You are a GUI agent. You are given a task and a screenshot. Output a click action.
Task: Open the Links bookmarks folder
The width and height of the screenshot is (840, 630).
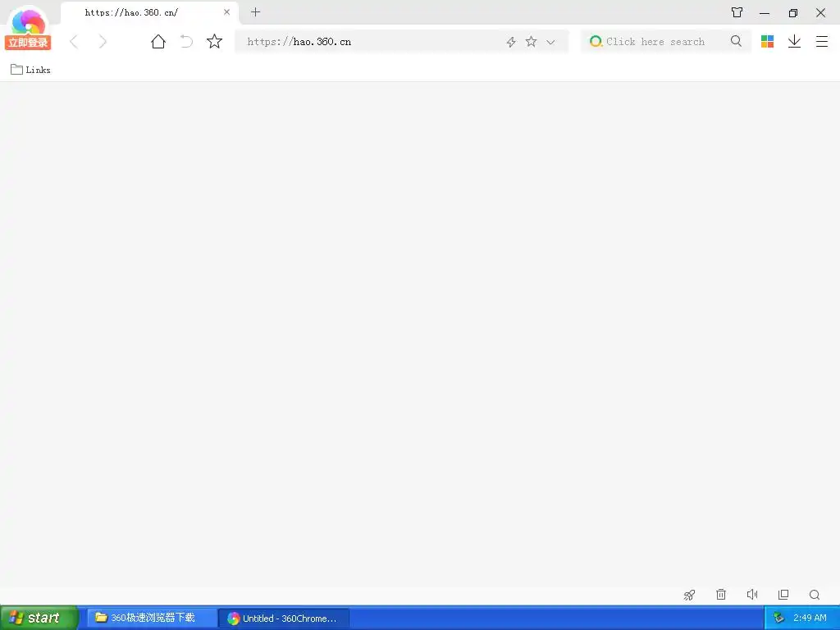tap(30, 70)
